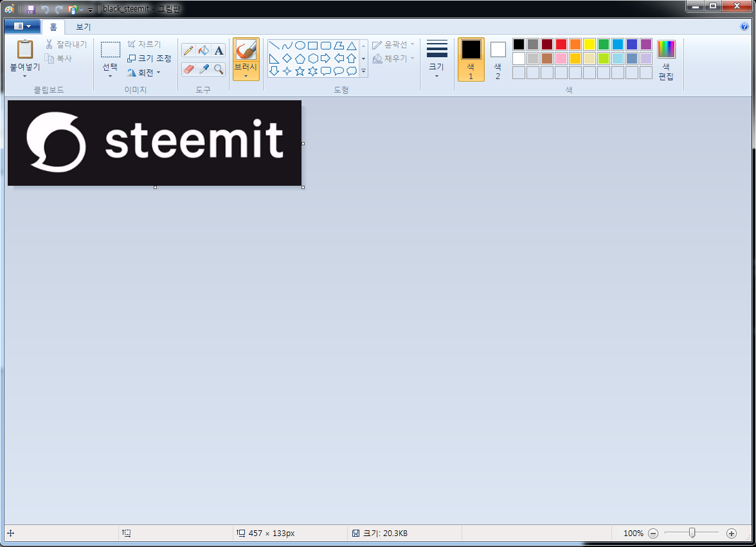Pick the yellow color swatch

(x=589, y=45)
